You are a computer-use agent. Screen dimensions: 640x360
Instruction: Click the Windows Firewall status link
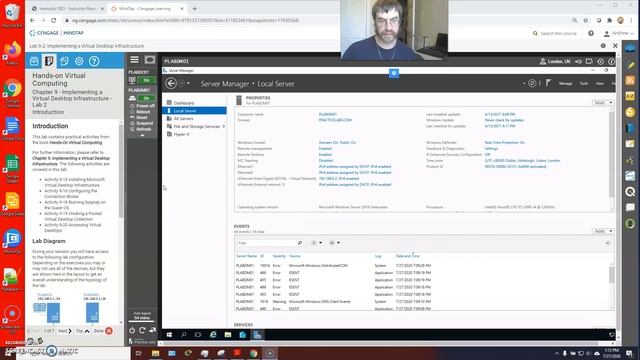tap(337, 142)
